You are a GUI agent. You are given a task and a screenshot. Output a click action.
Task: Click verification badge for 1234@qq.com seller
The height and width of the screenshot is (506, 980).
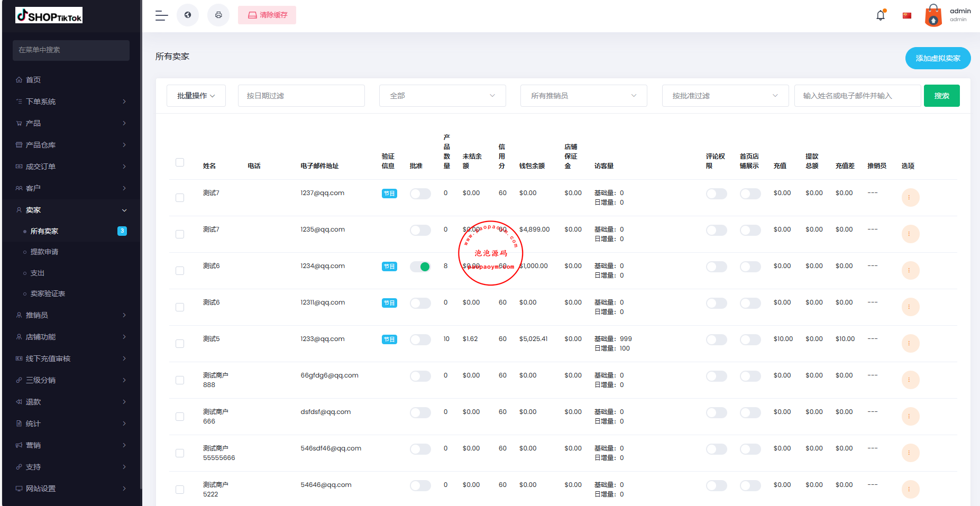[389, 266]
